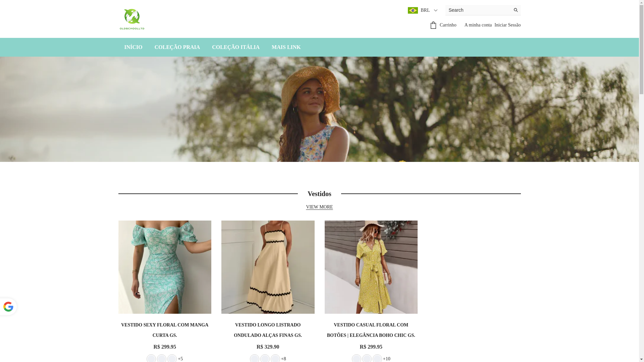Click VIEW MORE under Vestidos
The height and width of the screenshot is (362, 644).
click(x=319, y=207)
